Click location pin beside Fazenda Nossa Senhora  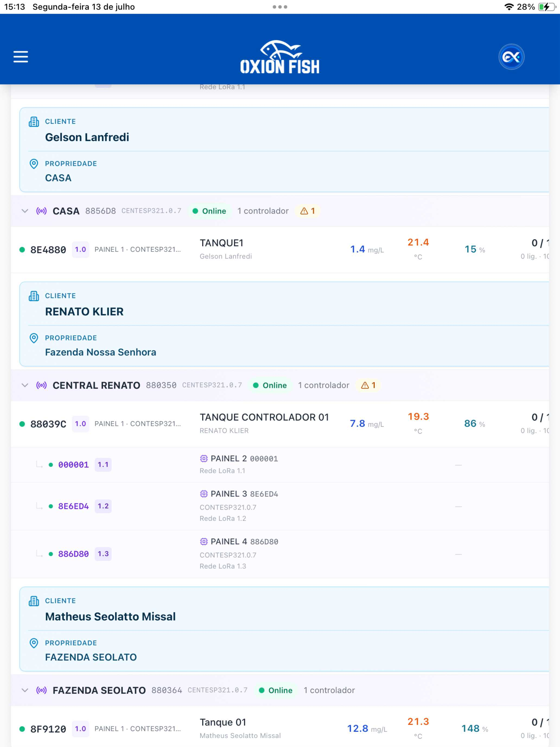(x=34, y=338)
